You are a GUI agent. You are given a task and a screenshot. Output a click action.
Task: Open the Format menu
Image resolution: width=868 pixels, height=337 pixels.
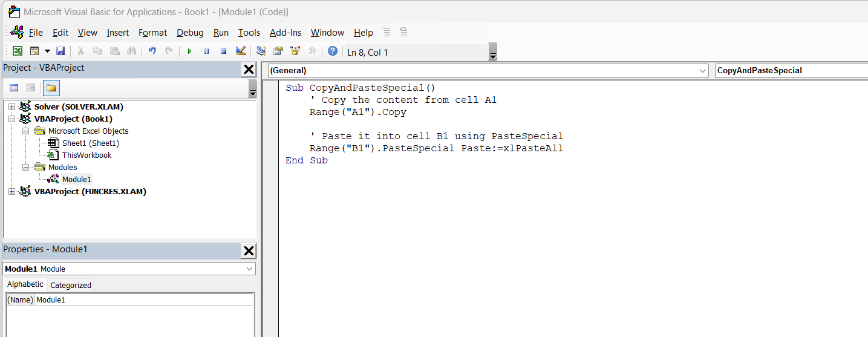click(x=152, y=33)
